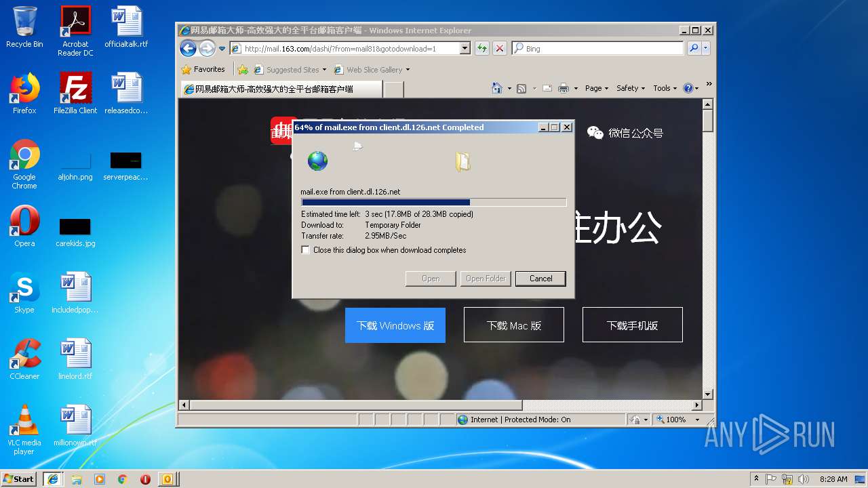This screenshot has height=488, width=868.
Task: Select the FileZilla Client desktop icon
Action: [x=75, y=94]
